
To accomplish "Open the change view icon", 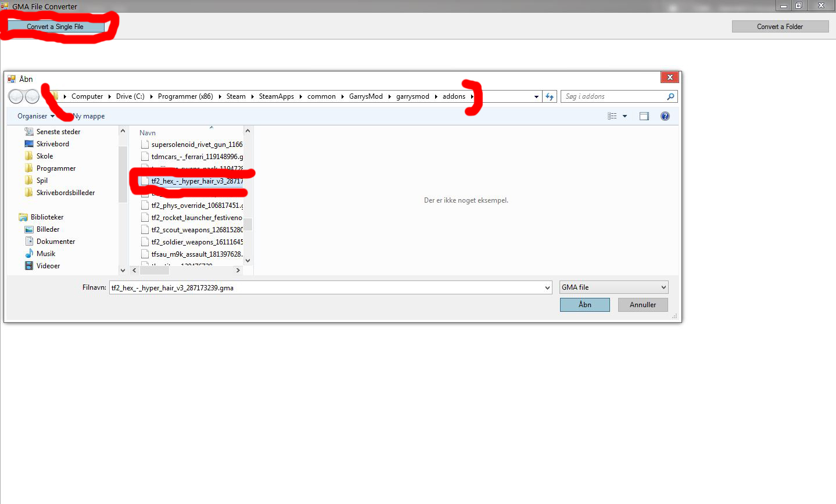I will pyautogui.click(x=612, y=116).
